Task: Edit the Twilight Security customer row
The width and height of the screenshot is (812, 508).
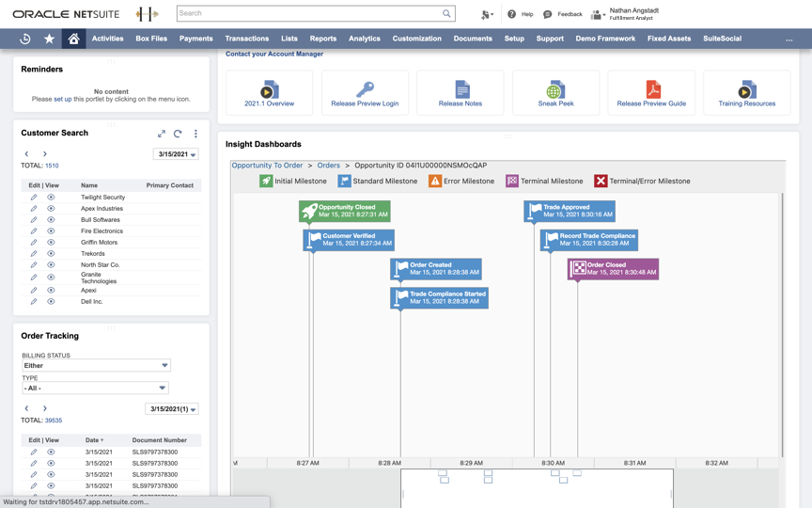Action: point(34,197)
